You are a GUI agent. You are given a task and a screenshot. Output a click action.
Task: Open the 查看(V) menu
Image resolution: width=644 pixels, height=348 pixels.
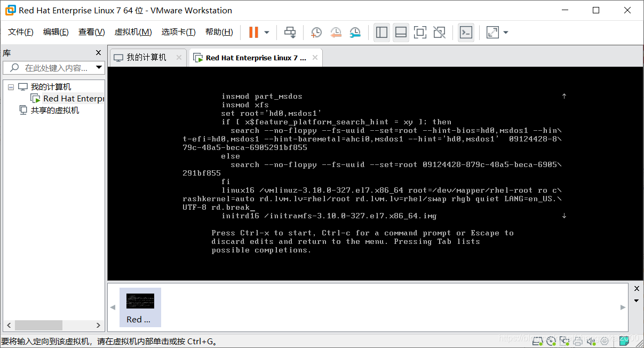click(x=92, y=32)
